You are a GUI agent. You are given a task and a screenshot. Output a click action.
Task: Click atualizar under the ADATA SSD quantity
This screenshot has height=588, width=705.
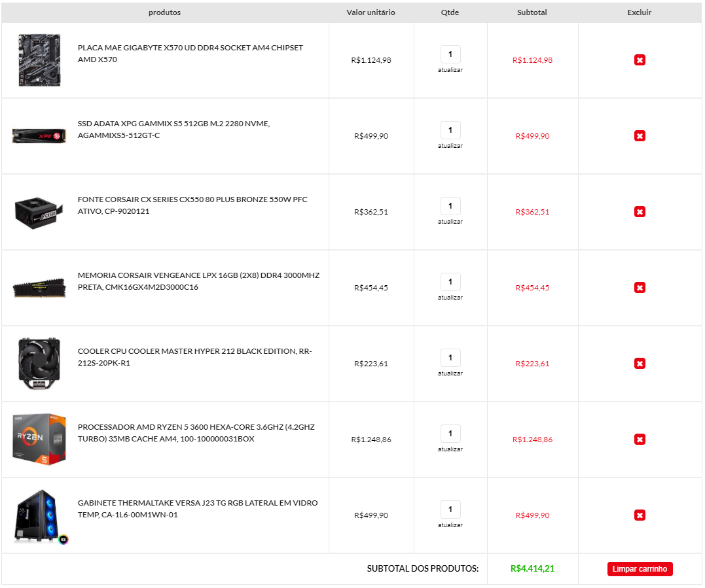[x=450, y=146]
